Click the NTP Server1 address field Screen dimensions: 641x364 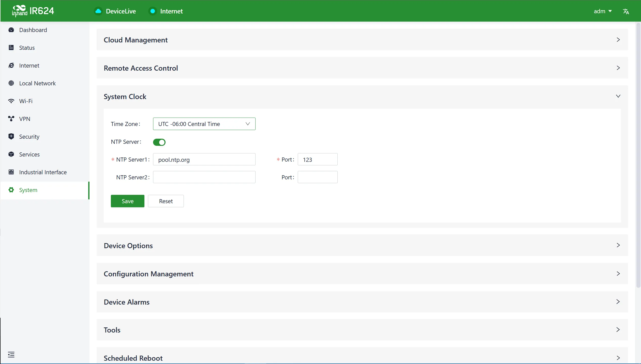click(204, 160)
